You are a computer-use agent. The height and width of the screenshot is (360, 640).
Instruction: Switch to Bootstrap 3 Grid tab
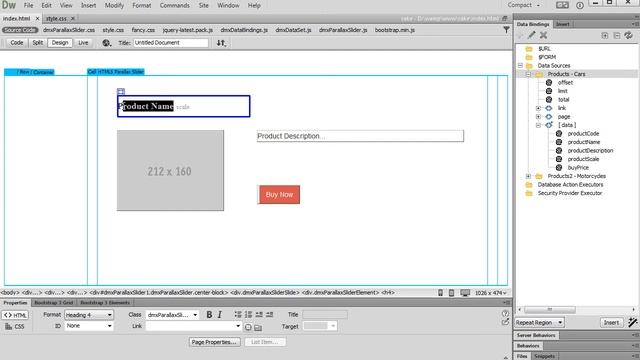coord(53,303)
